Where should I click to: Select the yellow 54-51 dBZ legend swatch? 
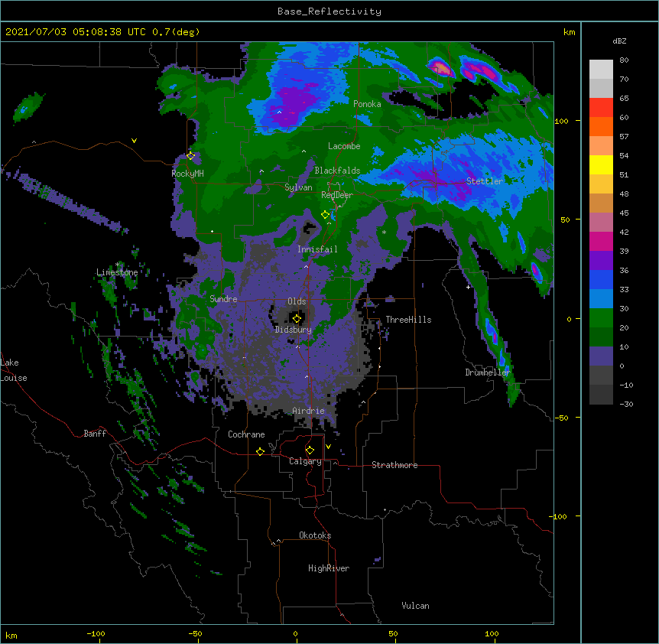tap(601, 164)
